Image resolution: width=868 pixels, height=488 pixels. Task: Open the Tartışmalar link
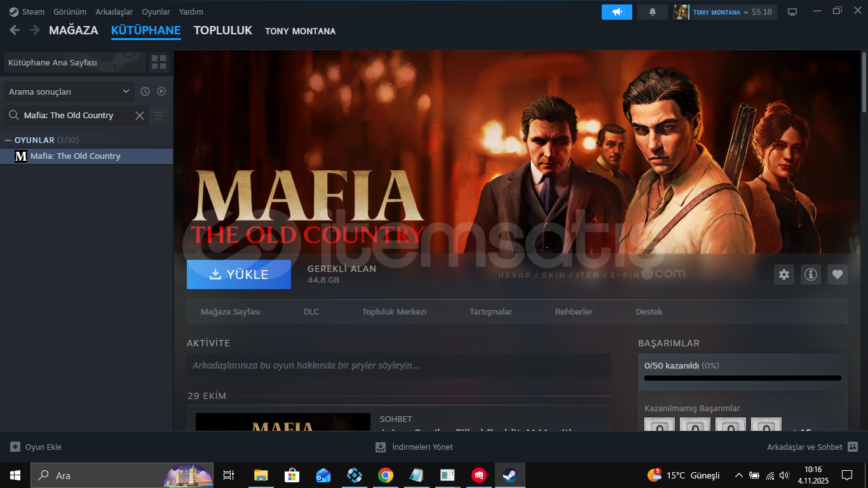(491, 312)
